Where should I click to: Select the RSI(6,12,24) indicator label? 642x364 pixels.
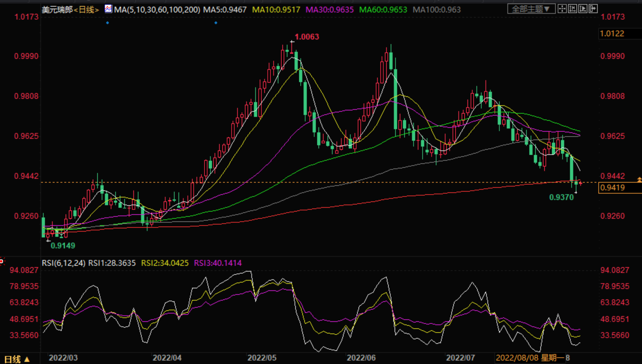64,263
